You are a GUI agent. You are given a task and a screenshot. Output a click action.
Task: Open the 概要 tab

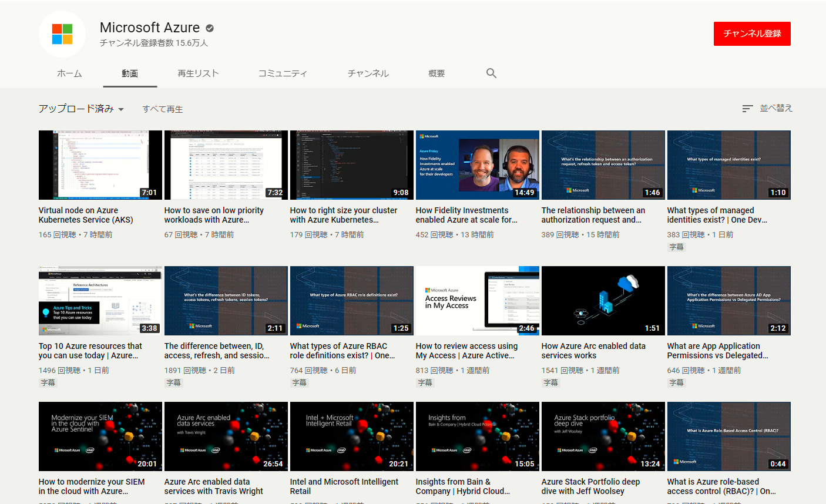pyautogui.click(x=436, y=73)
